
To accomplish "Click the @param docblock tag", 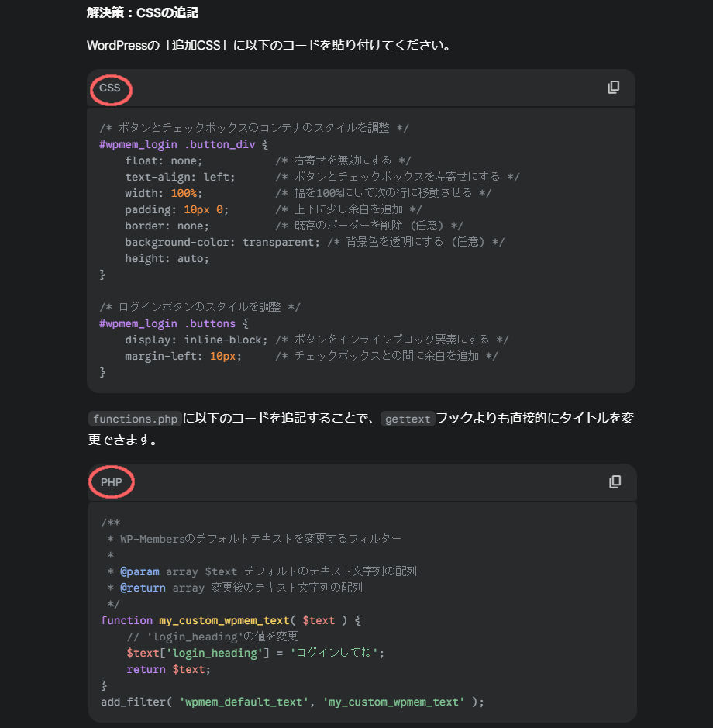I will tap(139, 571).
